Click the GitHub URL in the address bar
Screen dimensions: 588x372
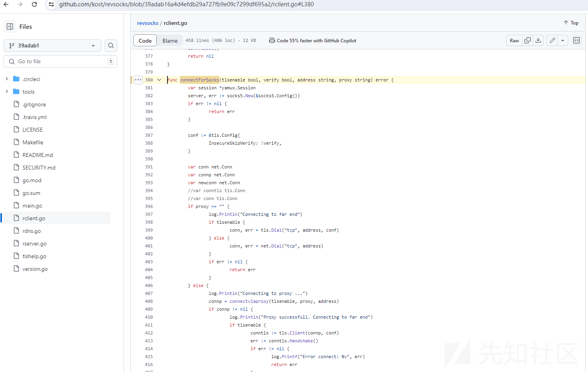186,4
